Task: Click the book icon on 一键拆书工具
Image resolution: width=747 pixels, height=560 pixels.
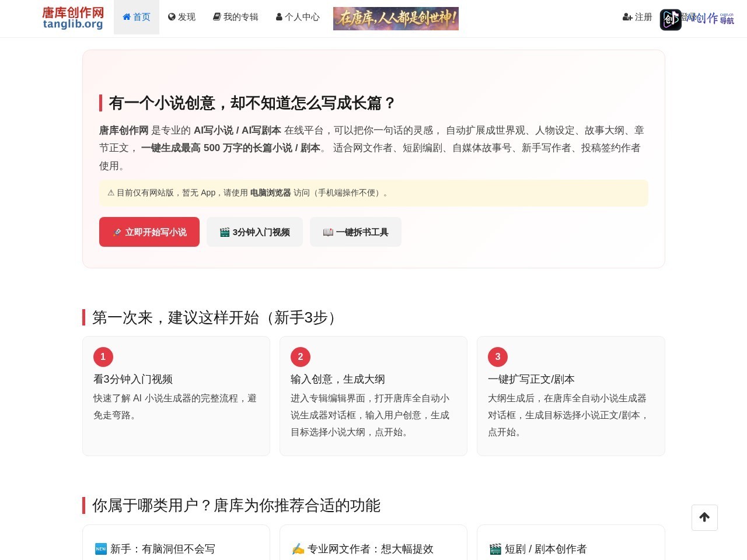Action: point(328,232)
